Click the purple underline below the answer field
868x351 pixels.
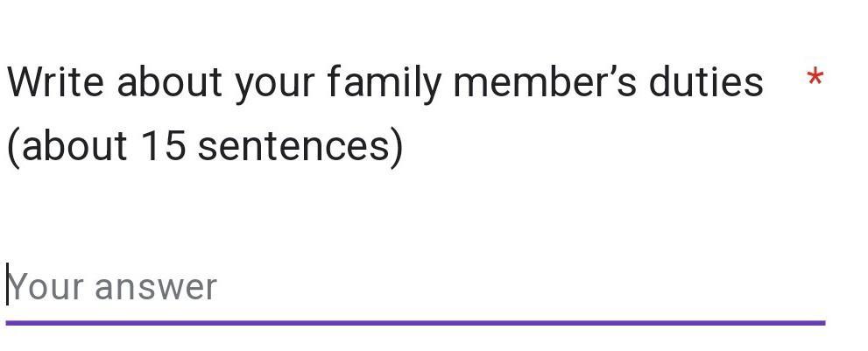coord(415,323)
